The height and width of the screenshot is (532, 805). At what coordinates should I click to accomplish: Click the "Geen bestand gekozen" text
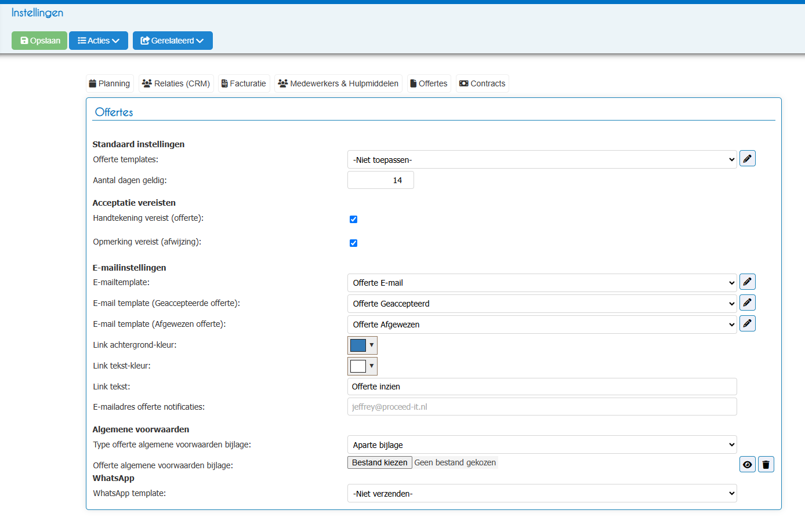[x=455, y=462]
